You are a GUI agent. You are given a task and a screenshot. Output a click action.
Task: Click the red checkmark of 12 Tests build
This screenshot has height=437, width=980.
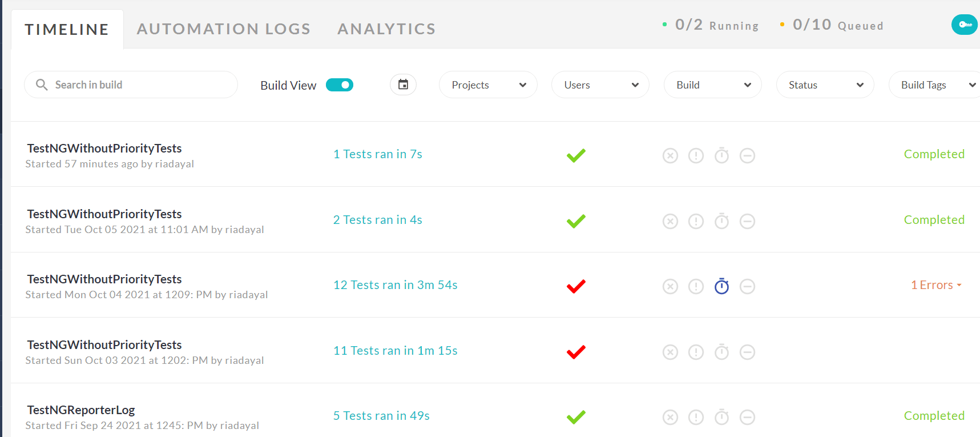576,286
